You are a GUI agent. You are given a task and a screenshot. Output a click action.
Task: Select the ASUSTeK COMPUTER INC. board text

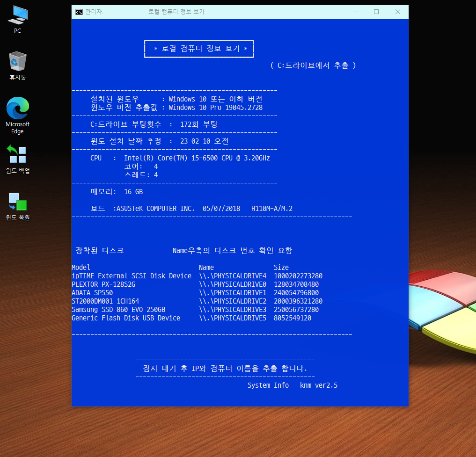[x=155, y=209]
